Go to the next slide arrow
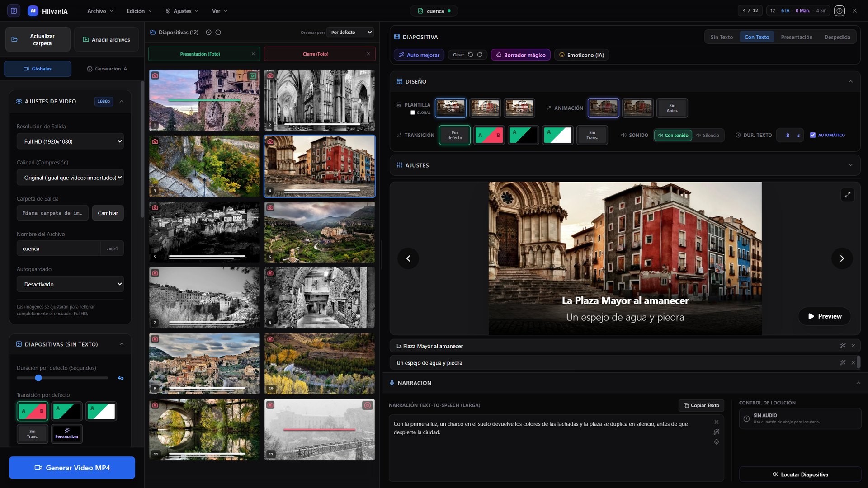Screen dimensions: 868x488 [842, 258]
